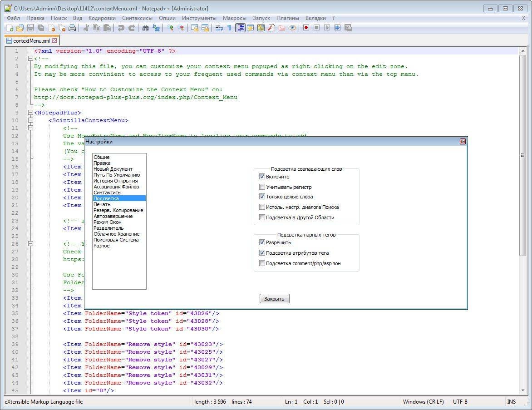This screenshot has width=532, height=410.
Task: Select Резерв. Копирование settings category
Action: pyautogui.click(x=119, y=210)
